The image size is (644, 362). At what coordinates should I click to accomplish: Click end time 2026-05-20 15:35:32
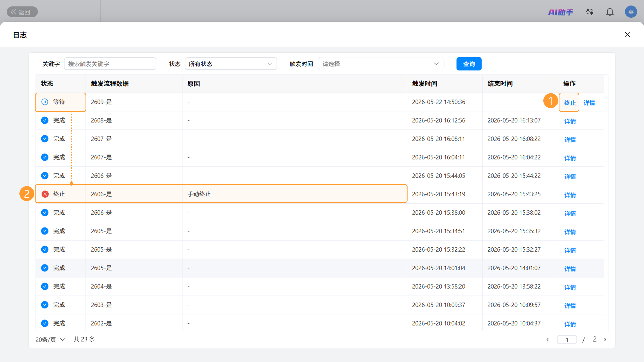tap(514, 231)
